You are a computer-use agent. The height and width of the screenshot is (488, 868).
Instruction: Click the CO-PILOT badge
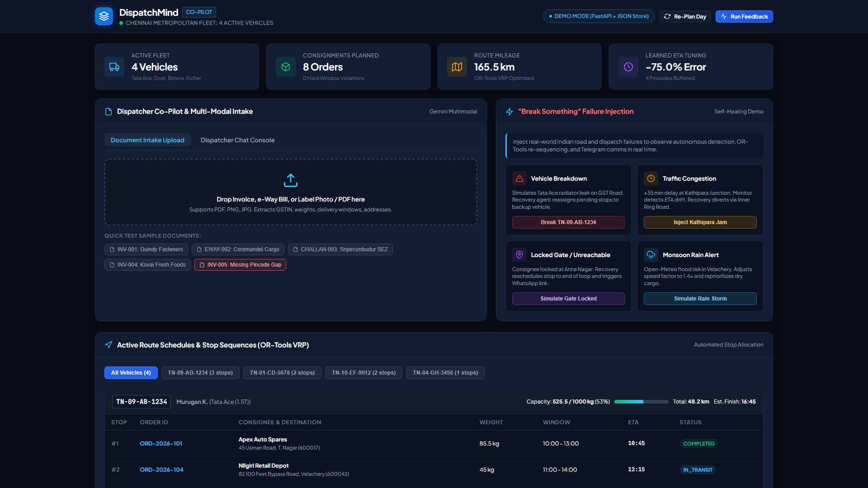click(x=199, y=12)
